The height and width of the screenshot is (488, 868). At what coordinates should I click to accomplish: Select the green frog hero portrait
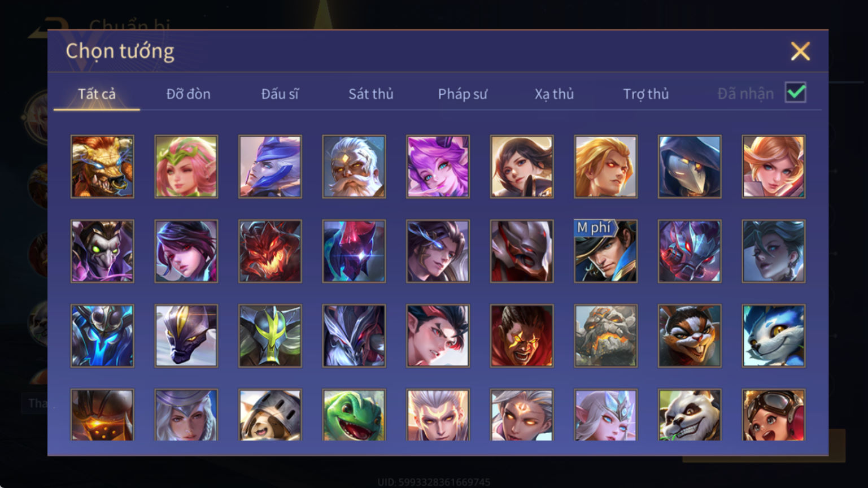[x=354, y=415]
